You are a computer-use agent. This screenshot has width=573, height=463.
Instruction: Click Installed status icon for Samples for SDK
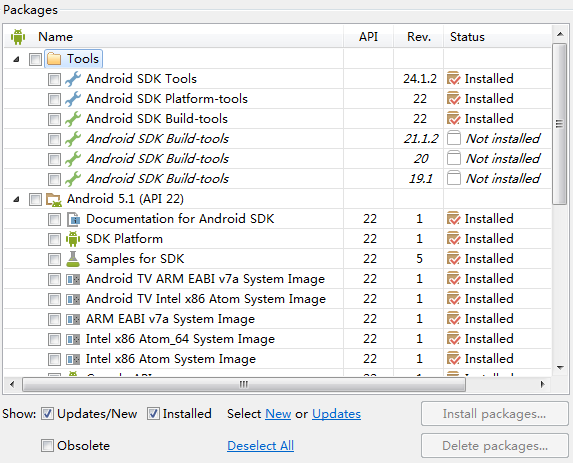tap(454, 259)
